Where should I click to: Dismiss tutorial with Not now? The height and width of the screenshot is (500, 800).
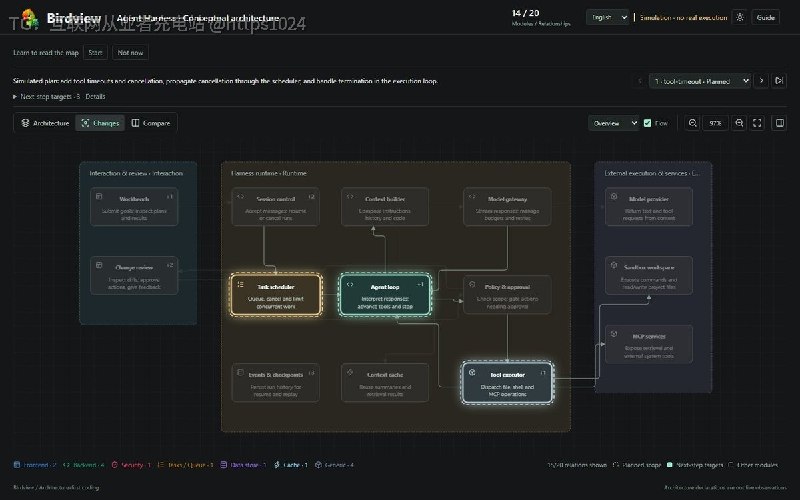(x=130, y=53)
